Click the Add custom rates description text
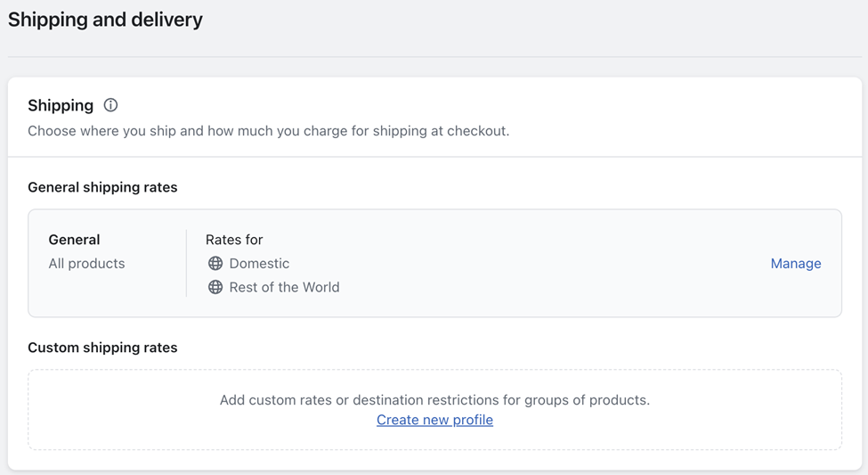The image size is (868, 475). pyautogui.click(x=434, y=399)
